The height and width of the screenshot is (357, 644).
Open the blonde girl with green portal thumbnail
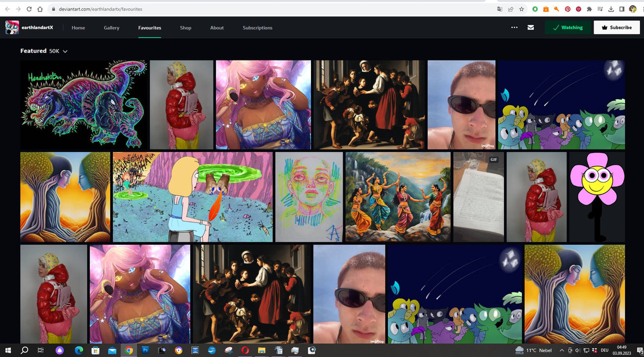click(x=193, y=197)
